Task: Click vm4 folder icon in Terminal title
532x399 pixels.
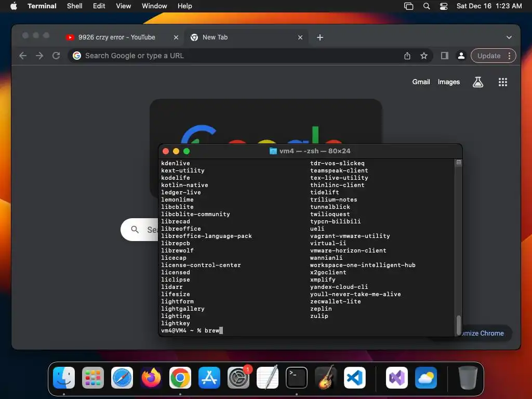Action: pyautogui.click(x=273, y=151)
